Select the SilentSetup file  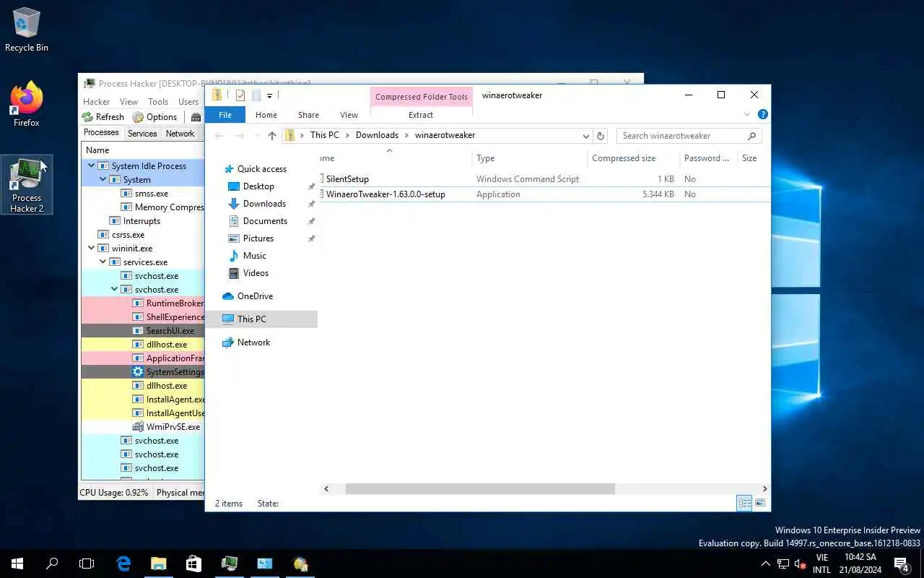(x=347, y=179)
